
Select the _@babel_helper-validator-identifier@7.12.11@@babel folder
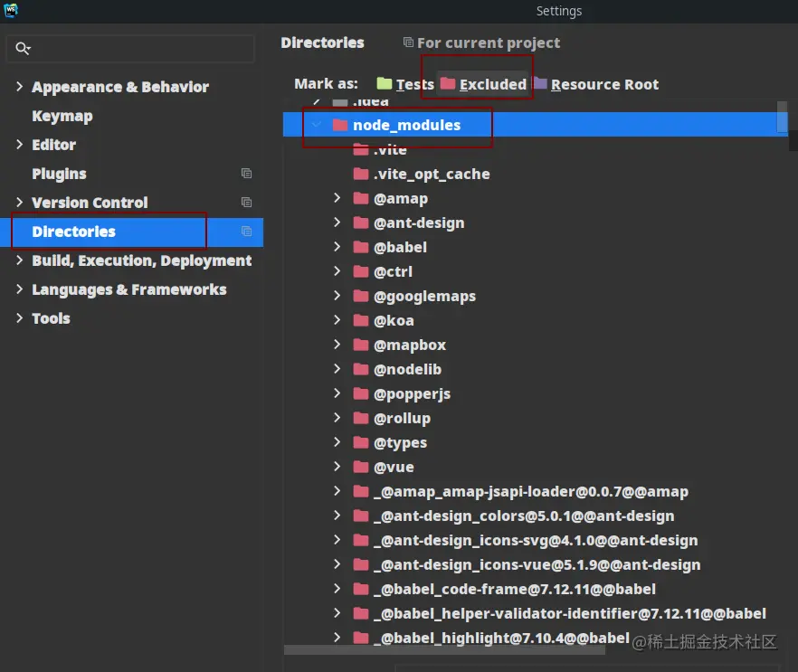click(x=569, y=613)
